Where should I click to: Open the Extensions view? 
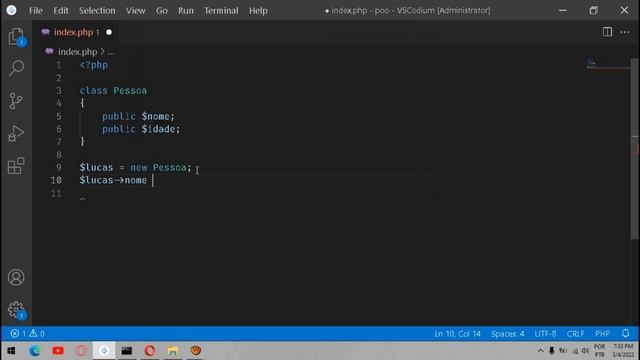(16, 166)
